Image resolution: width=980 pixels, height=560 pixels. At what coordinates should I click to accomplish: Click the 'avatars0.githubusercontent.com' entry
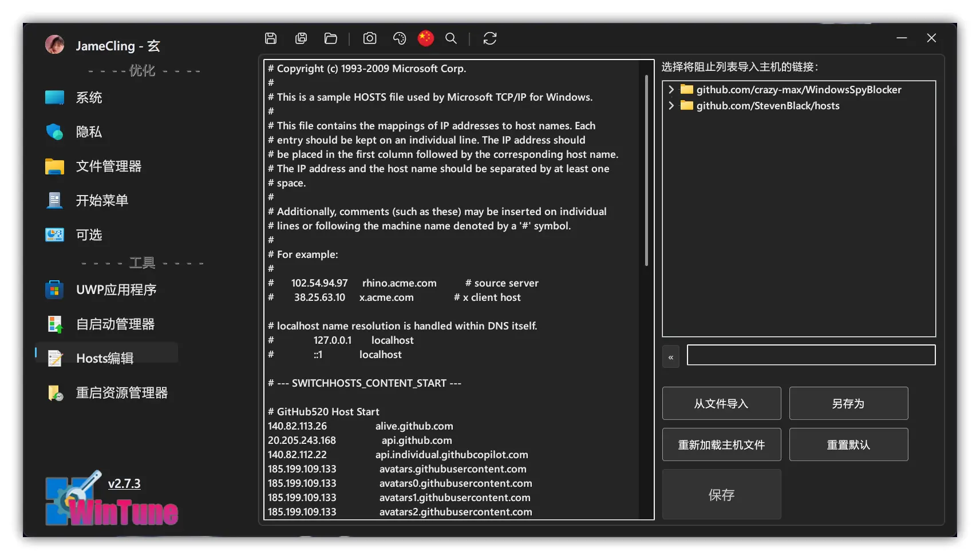click(x=456, y=483)
